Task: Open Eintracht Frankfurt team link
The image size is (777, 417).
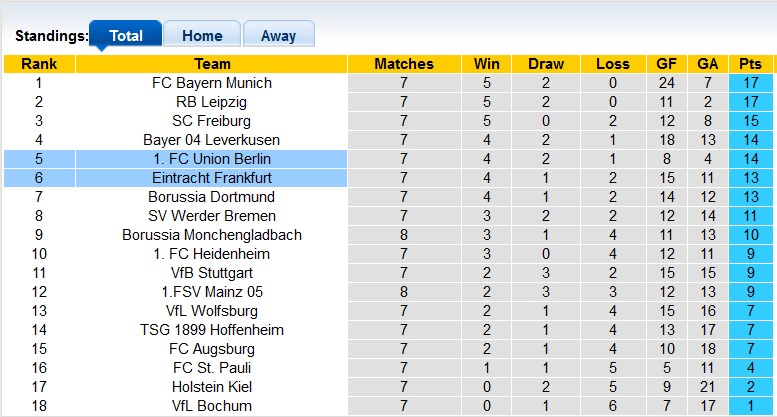Action: click(212, 178)
